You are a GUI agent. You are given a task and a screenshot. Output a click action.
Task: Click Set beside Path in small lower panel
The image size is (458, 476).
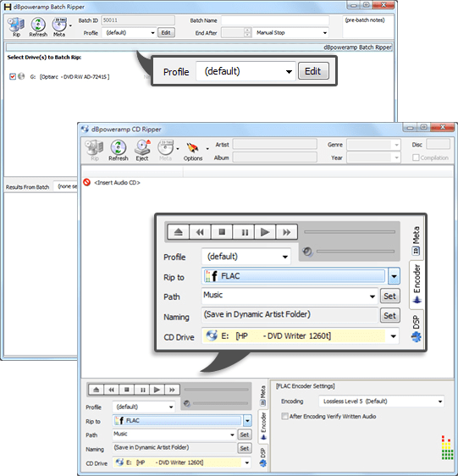[245, 434]
